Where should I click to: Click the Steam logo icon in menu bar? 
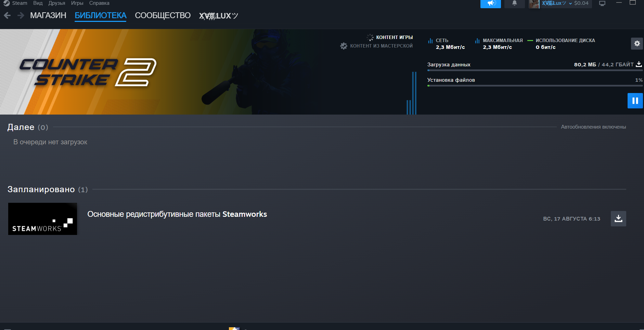[x=7, y=3]
